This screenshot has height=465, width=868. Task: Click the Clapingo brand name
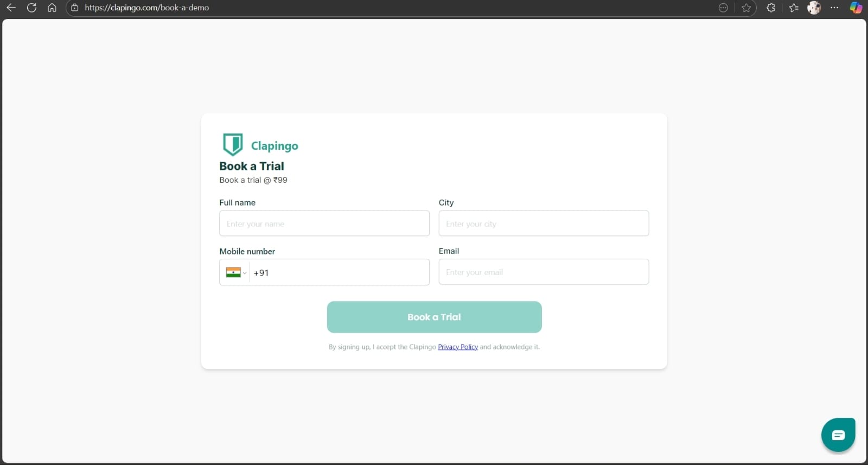275,145
